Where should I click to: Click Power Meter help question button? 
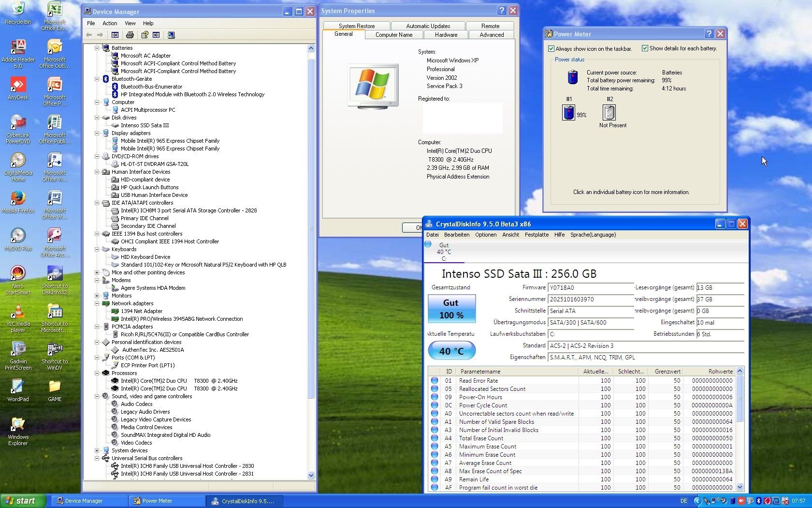click(x=709, y=33)
